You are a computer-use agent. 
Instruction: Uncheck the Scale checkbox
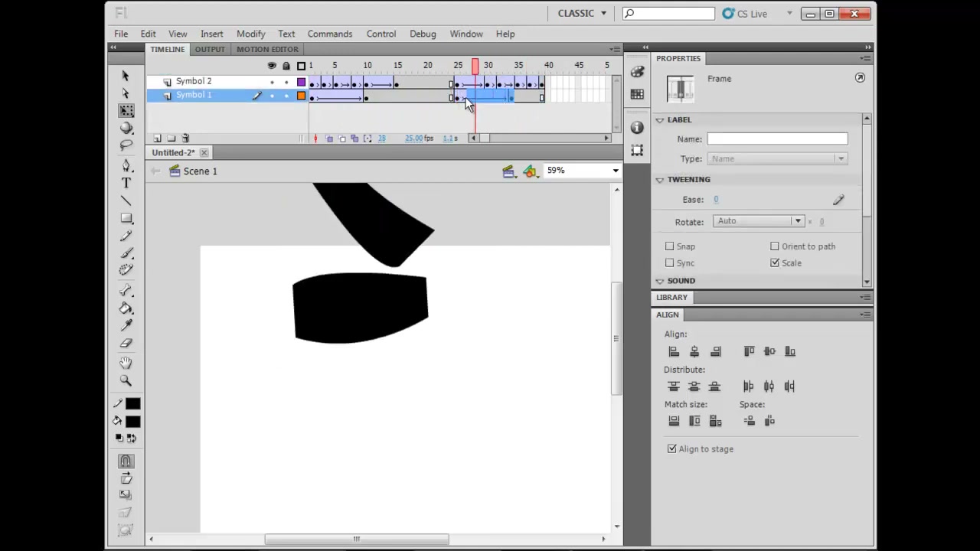point(775,263)
